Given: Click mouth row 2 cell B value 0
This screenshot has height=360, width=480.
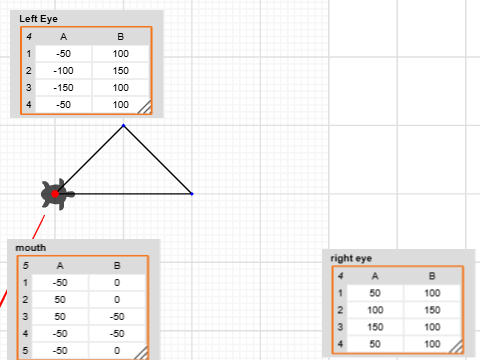Looking at the screenshot, I should [x=117, y=300].
